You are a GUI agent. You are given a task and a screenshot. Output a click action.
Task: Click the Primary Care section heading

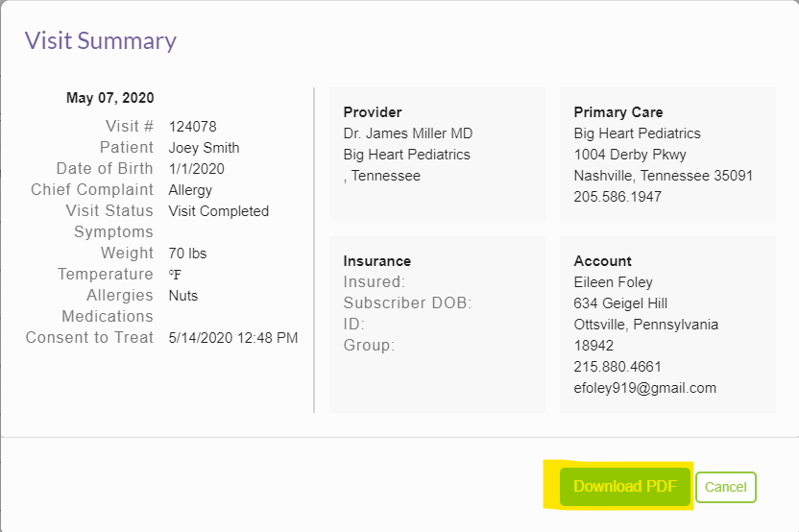[617, 112]
